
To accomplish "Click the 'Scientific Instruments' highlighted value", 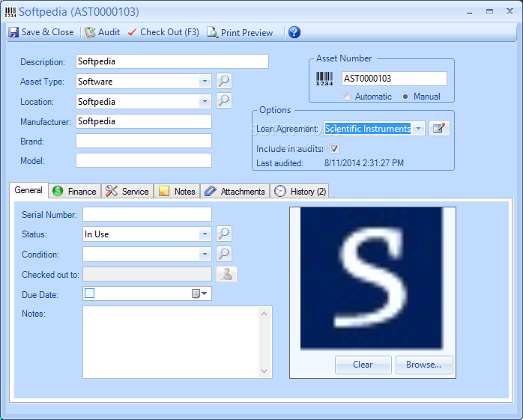I will click(368, 129).
